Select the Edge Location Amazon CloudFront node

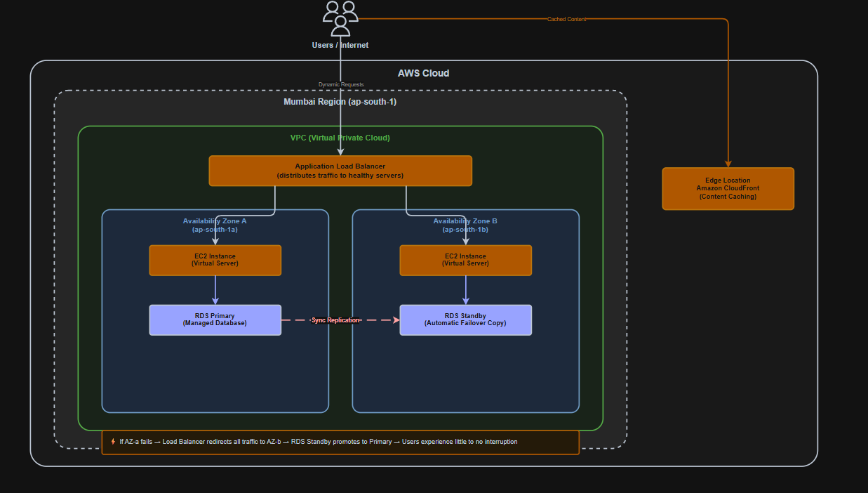click(728, 189)
